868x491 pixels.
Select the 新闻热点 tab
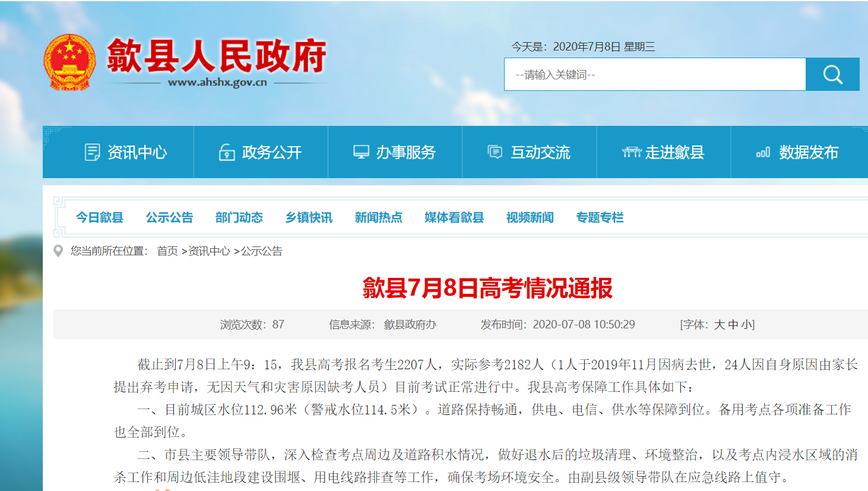click(x=379, y=217)
